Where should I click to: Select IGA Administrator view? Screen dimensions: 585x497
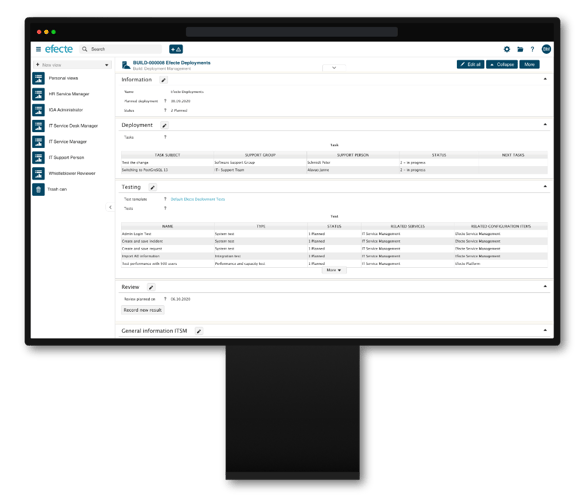coord(66,110)
